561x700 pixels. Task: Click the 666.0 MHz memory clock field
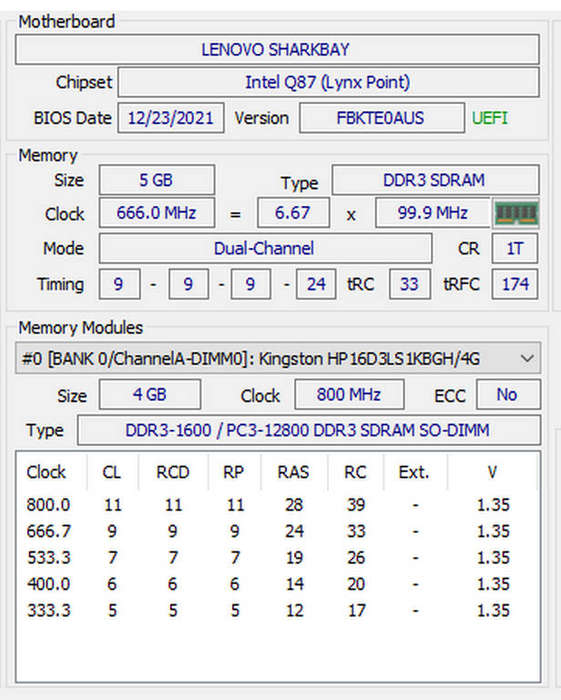pos(157,213)
